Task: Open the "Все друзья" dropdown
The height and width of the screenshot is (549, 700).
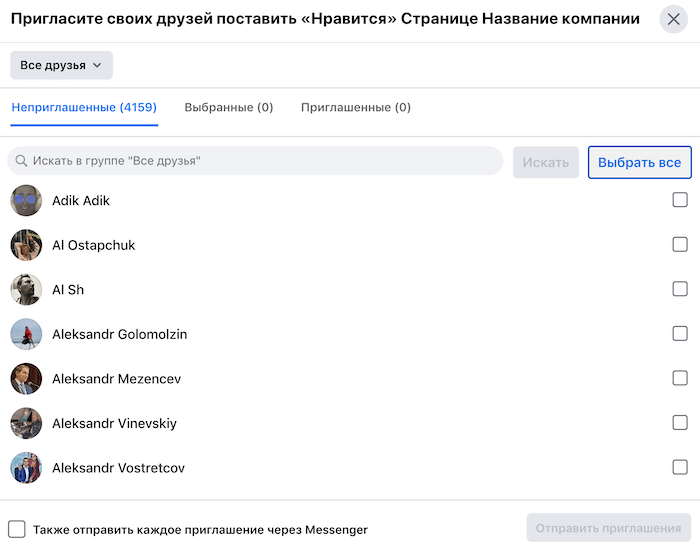Action: click(61, 65)
